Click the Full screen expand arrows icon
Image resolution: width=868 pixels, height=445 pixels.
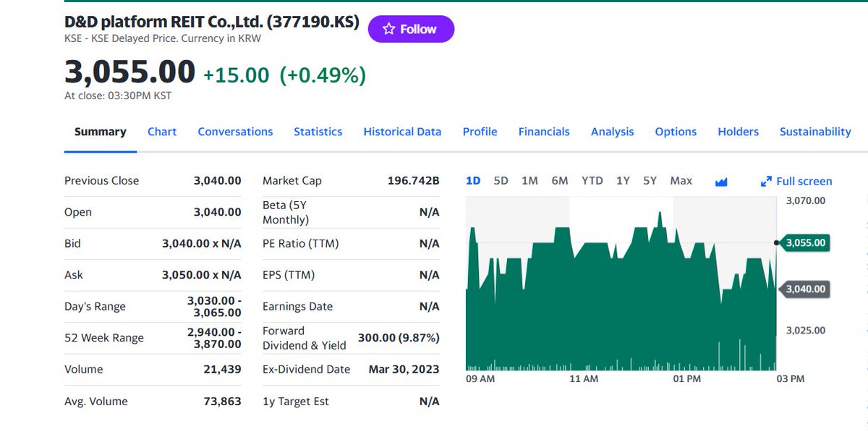point(767,182)
